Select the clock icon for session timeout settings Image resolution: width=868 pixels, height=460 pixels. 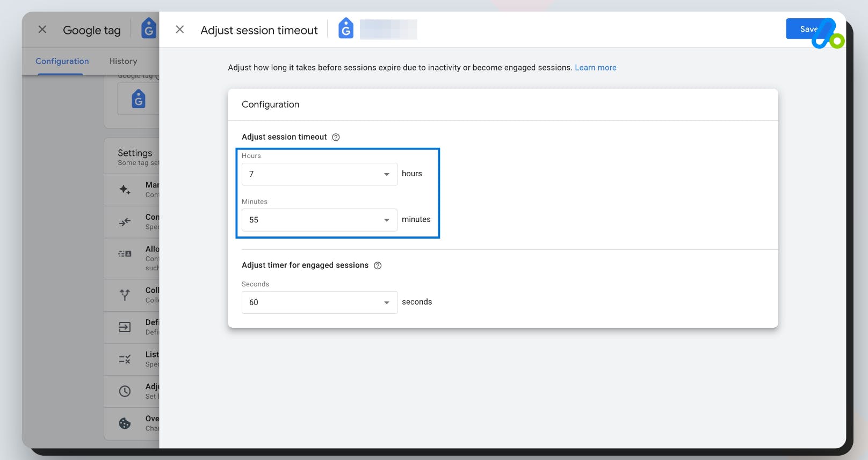(x=124, y=391)
